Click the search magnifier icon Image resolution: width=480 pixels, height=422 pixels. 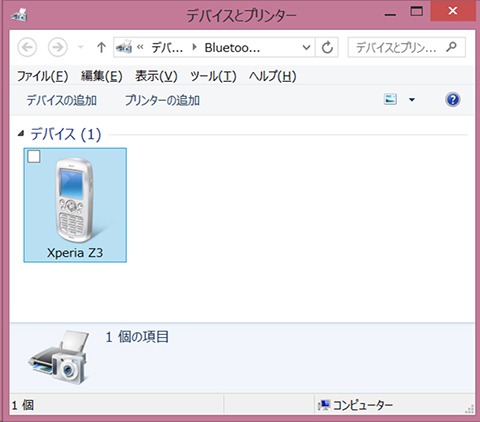pos(451,47)
